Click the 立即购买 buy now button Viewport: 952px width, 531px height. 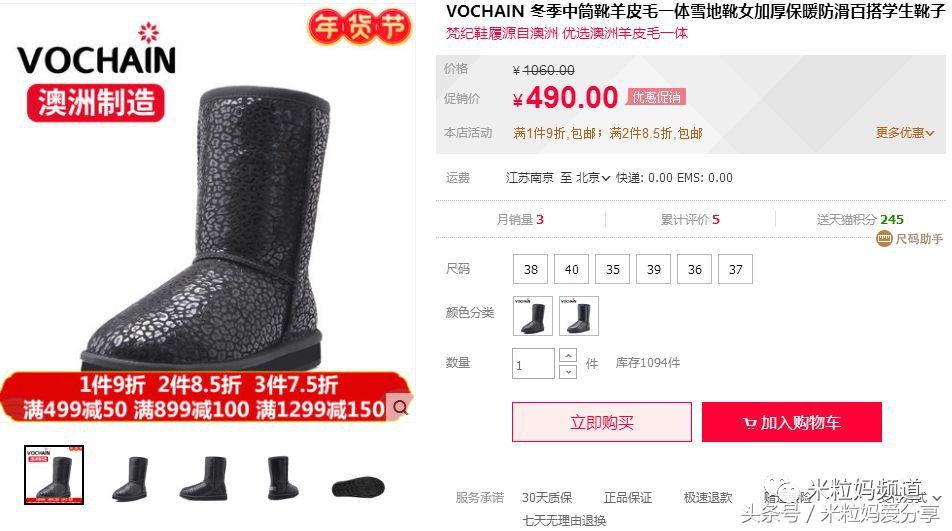click(x=602, y=422)
